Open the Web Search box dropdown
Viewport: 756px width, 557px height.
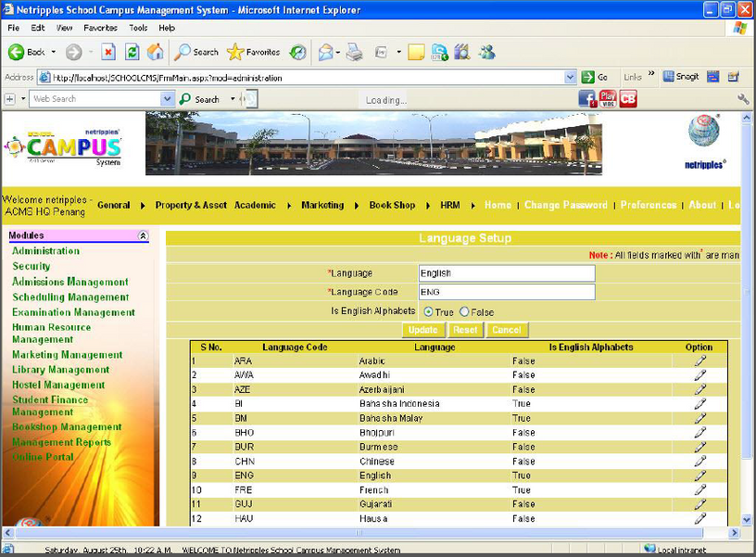(x=167, y=99)
